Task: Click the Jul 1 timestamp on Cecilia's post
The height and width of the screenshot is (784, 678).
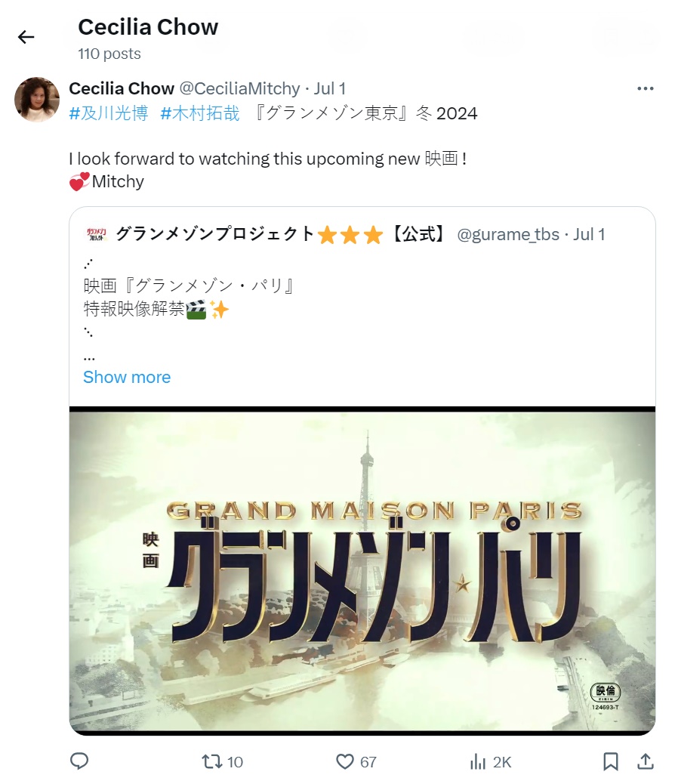Action: pos(330,88)
